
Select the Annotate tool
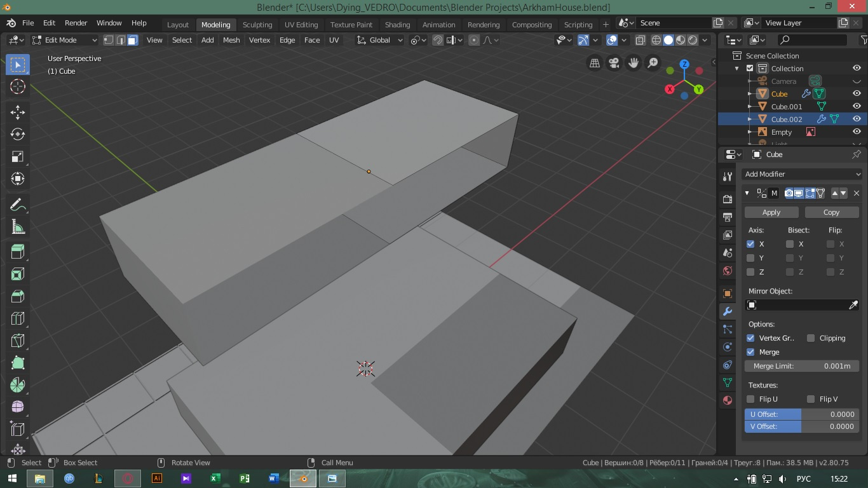click(18, 205)
